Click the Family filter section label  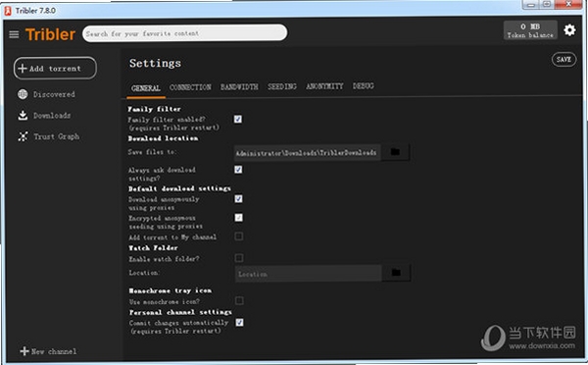tap(154, 109)
